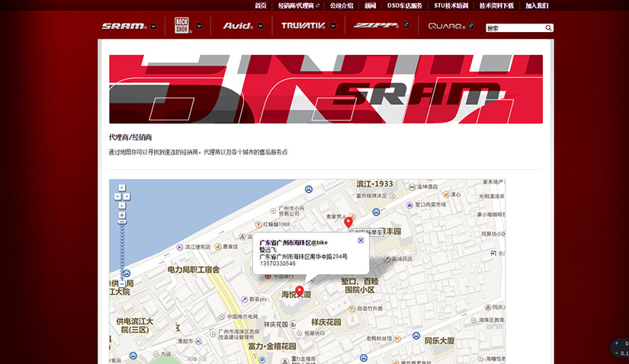Click 供电滨江大院(三区) map label
629x364 pixels.
coord(135,325)
